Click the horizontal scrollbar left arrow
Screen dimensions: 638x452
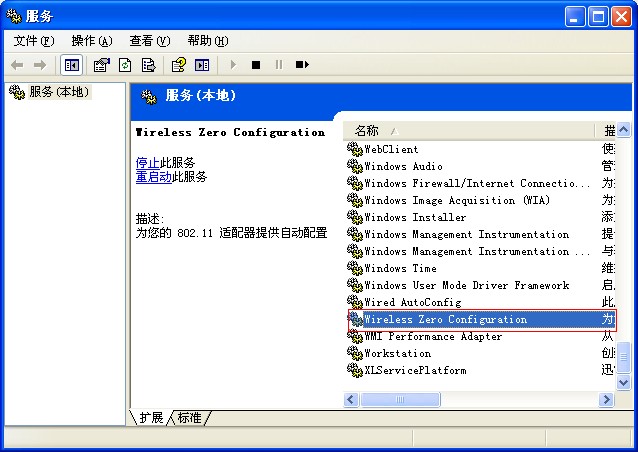tap(351, 400)
